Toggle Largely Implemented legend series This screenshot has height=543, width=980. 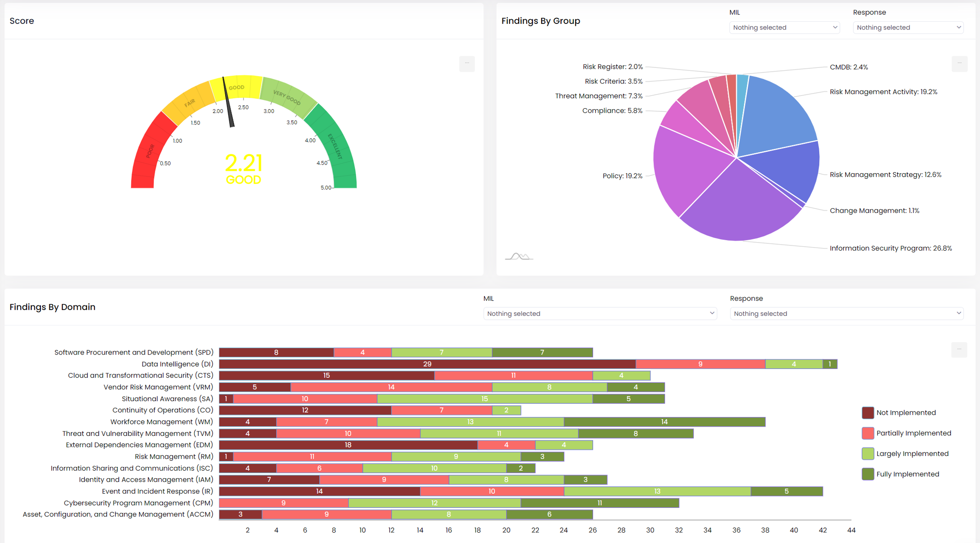(912, 453)
